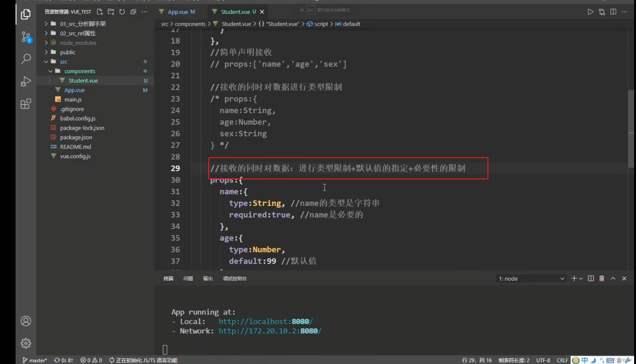Refresh the explorer file tree
The width and height of the screenshot is (636, 364).
tap(122, 12)
